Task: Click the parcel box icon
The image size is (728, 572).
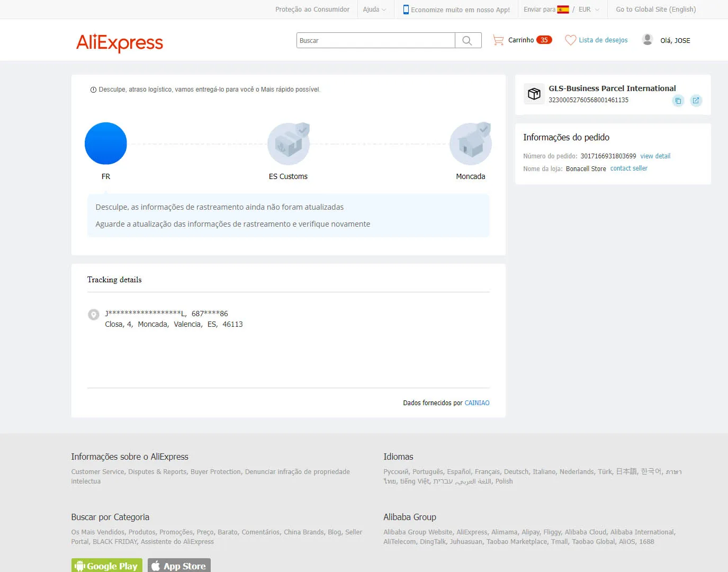Action: pos(534,94)
